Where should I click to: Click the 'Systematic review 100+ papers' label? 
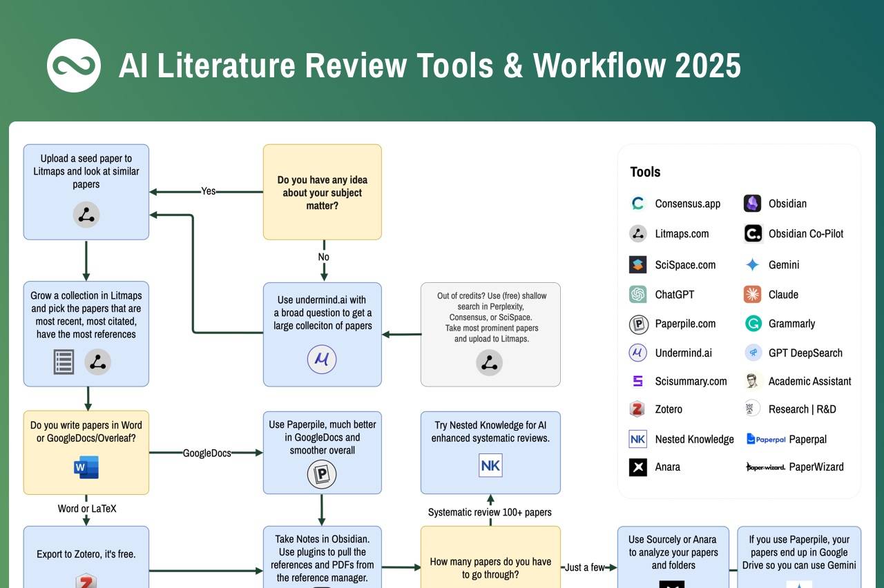pos(490,512)
